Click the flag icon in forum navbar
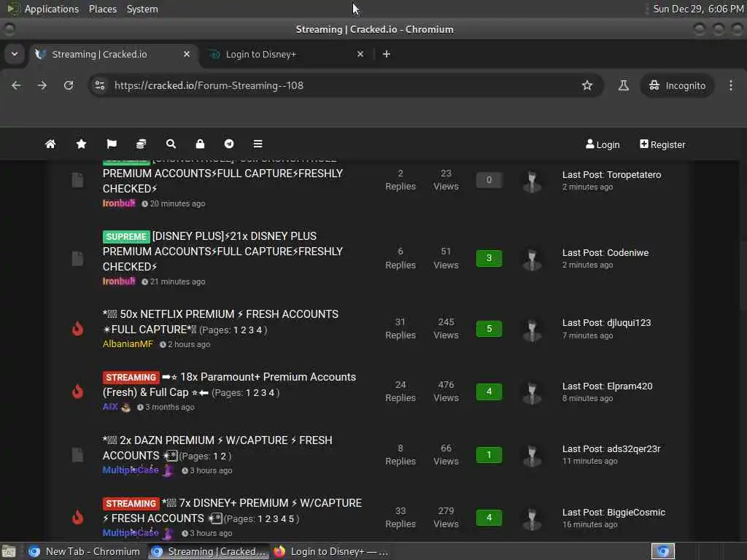This screenshot has height=560, width=747. click(x=112, y=144)
